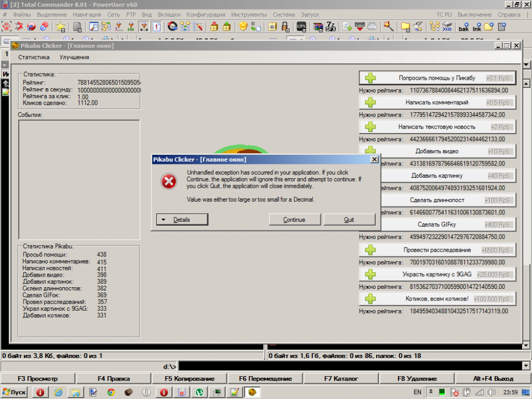
Task: Click the 7z SFX toolbar icon
Action: pos(331,27)
